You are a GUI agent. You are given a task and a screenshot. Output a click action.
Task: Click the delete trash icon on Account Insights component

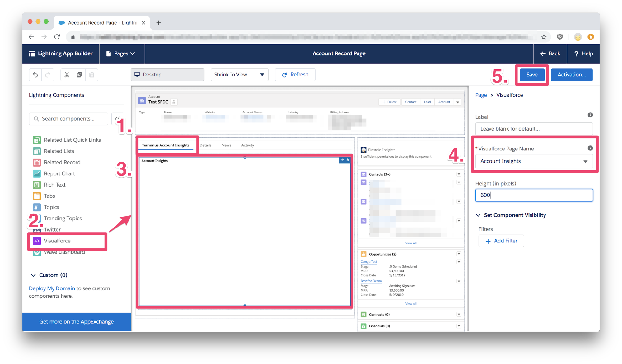pos(348,160)
